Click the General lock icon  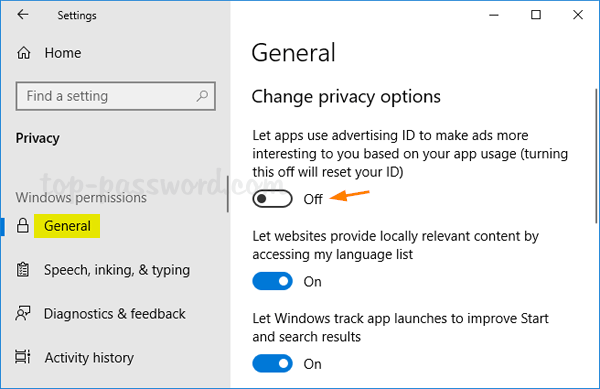(x=23, y=226)
